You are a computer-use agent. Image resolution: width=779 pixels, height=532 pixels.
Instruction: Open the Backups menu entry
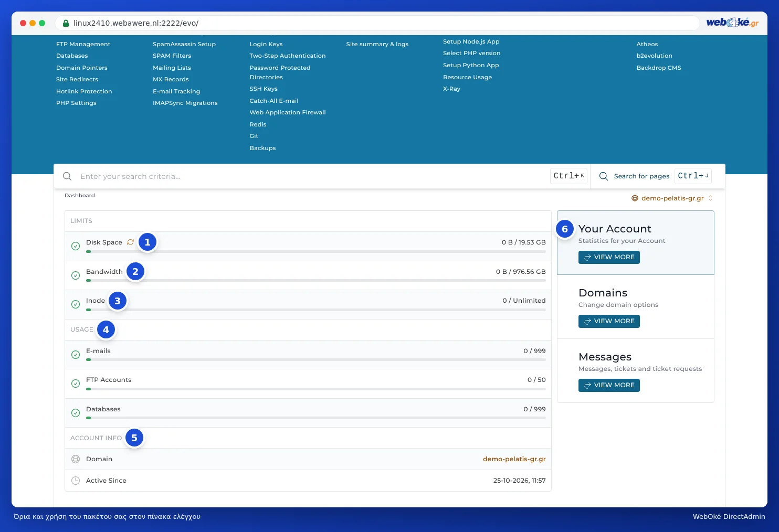tap(262, 148)
